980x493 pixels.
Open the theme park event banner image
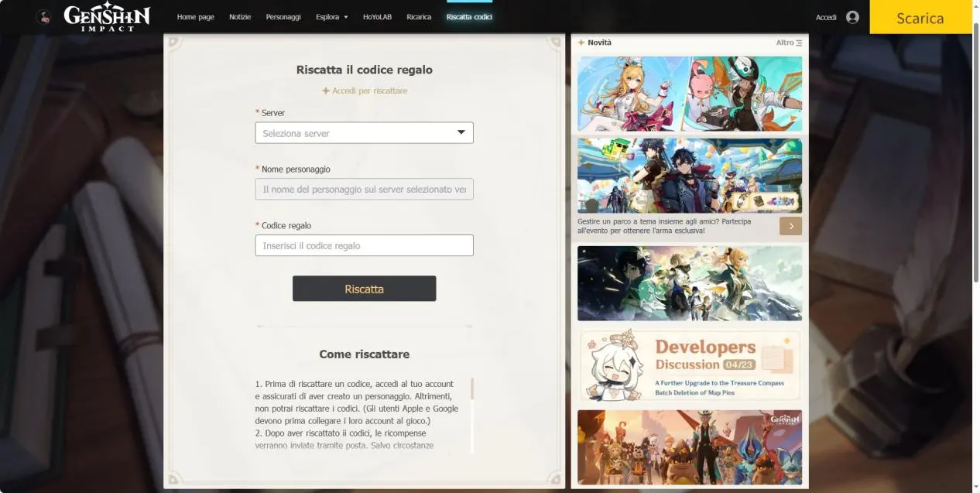click(690, 176)
